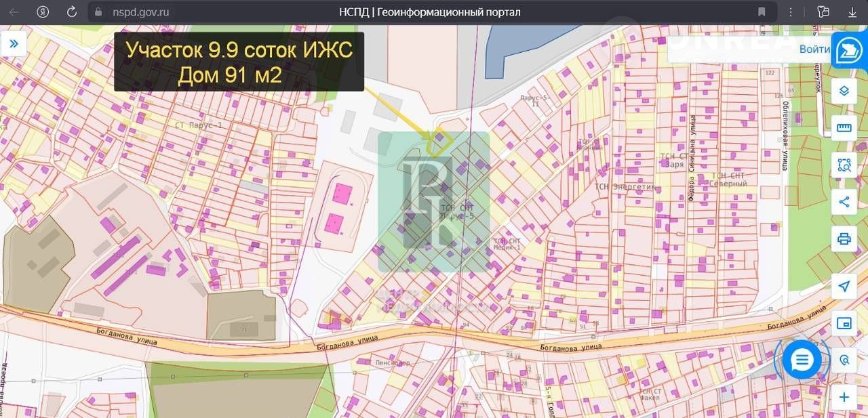Zoom in with the plus button
868x418 pixels.
[844, 398]
